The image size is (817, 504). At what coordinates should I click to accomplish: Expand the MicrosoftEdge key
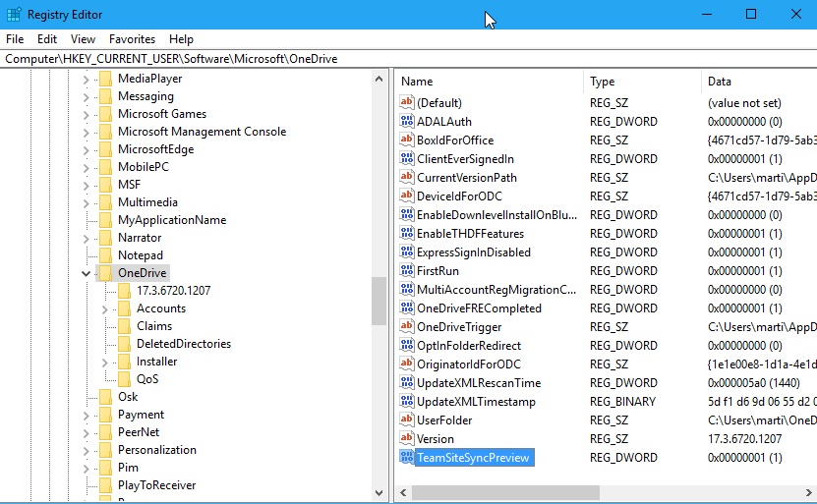(x=86, y=150)
